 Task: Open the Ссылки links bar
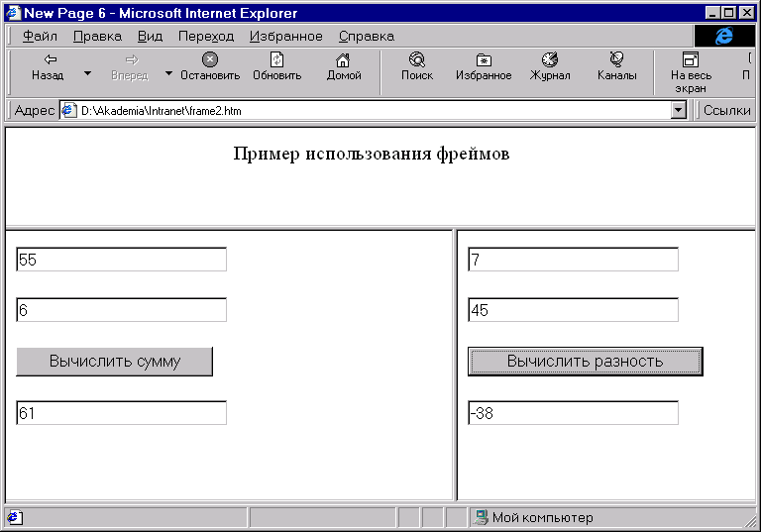click(x=726, y=111)
